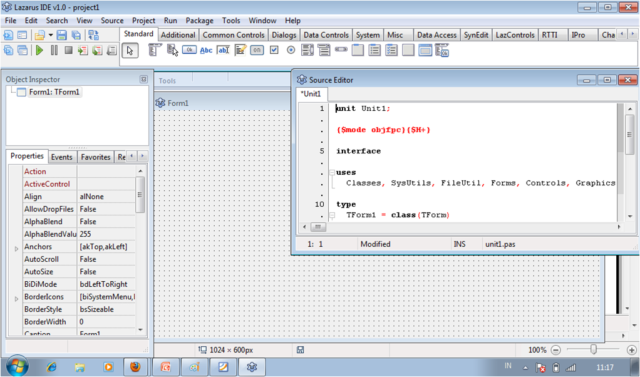Click the zoom in plus button
Image resolution: width=640 pixels, height=377 pixels.
631,350
